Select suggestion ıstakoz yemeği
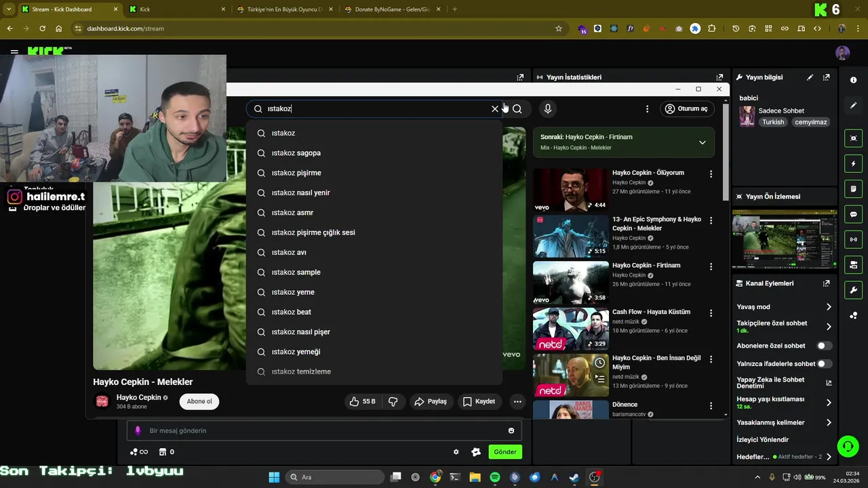Image resolution: width=868 pixels, height=488 pixels. [x=374, y=352]
